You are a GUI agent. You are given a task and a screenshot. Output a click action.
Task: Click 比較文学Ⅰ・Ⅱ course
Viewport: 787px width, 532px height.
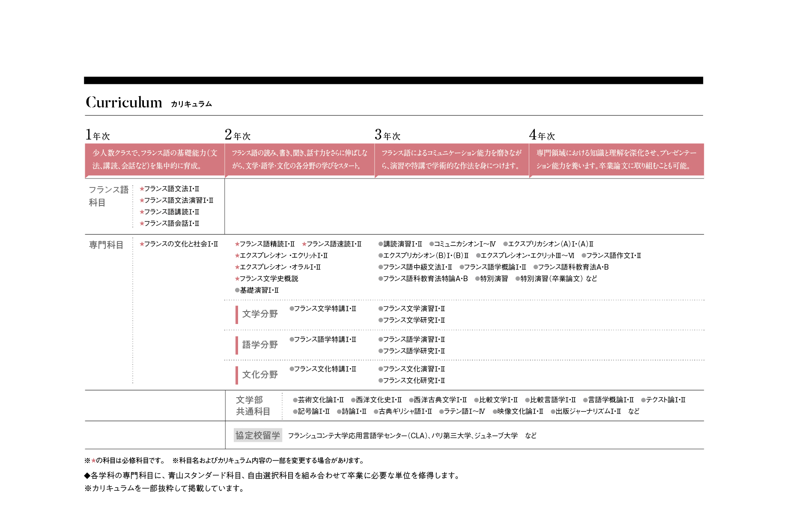(x=496, y=400)
